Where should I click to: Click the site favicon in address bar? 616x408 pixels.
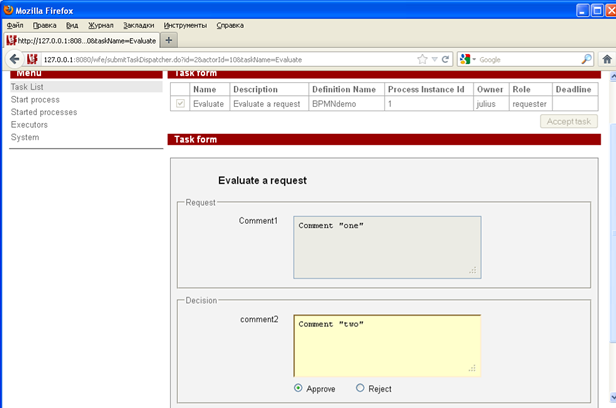(32, 59)
